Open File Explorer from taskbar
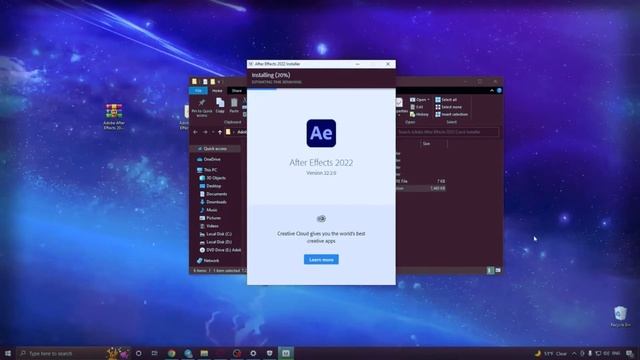The height and width of the screenshot is (360, 640). (204, 353)
